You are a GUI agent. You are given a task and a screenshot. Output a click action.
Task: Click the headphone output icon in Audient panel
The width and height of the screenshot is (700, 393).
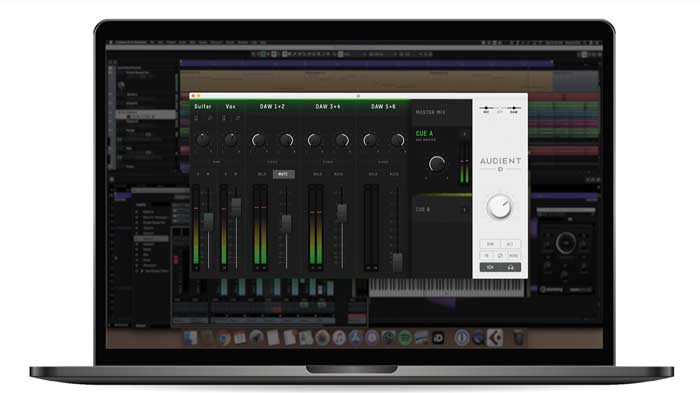click(x=510, y=267)
